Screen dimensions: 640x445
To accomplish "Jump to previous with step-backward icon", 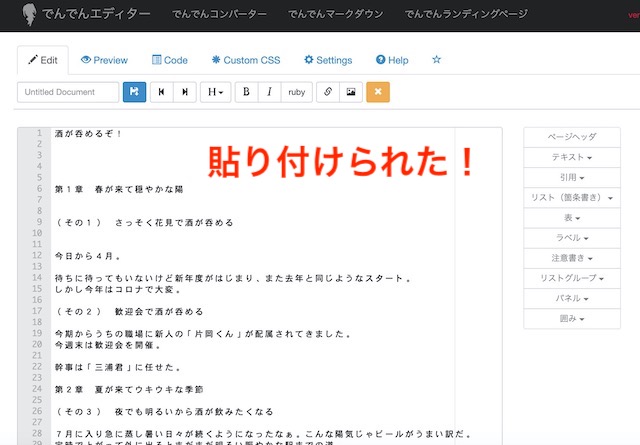I will point(161,91).
